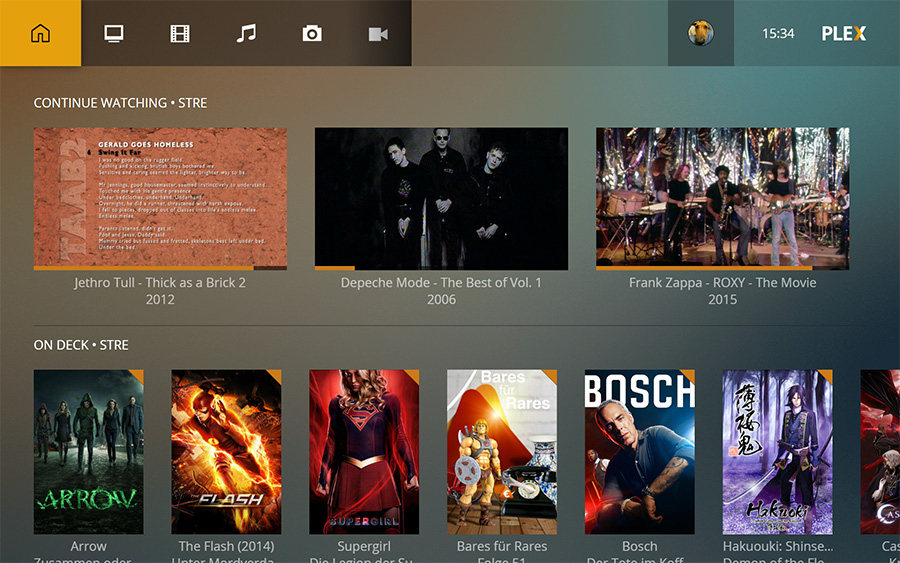
Task: Open the Bares für Rares poster
Action: pyautogui.click(x=502, y=452)
